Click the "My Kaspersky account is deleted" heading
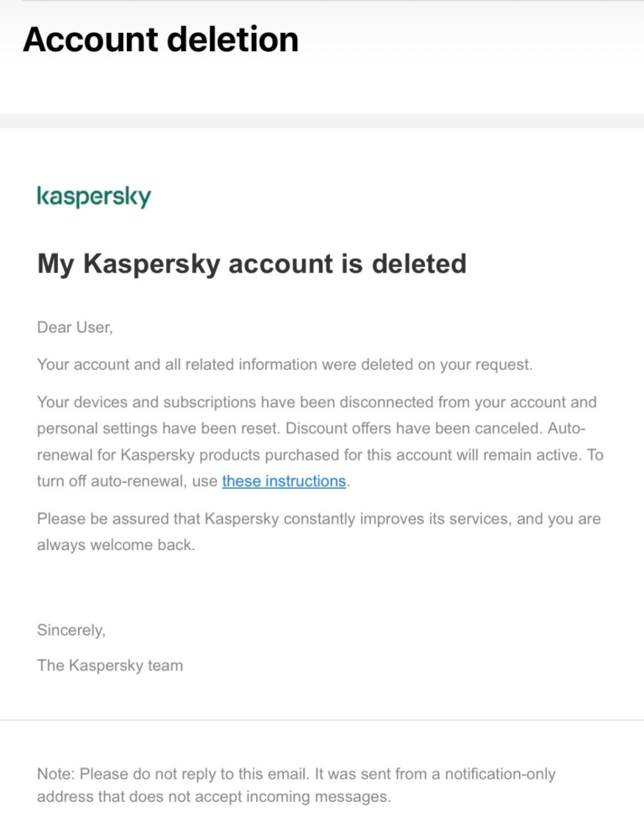 tap(251, 264)
